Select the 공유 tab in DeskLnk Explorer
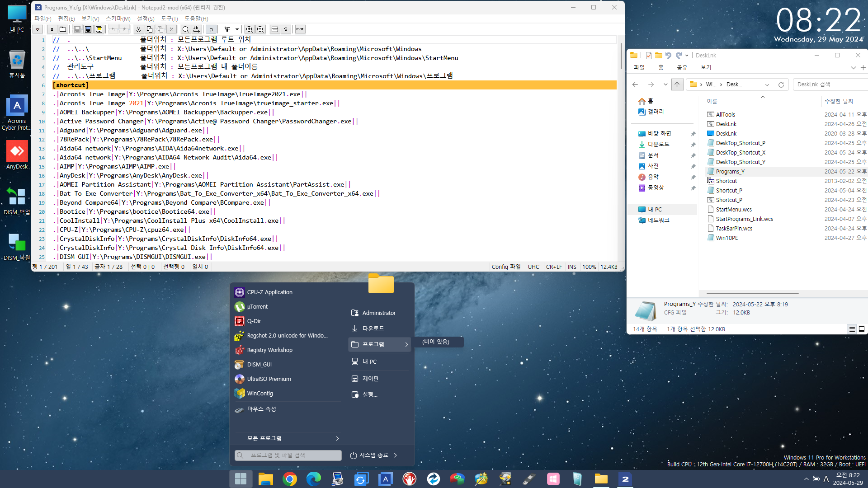 pyautogui.click(x=682, y=67)
